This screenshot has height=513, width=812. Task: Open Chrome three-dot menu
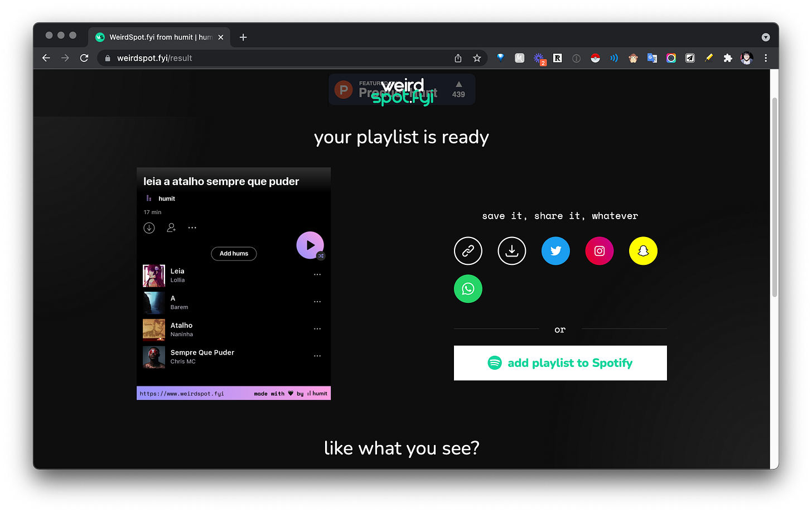(x=766, y=58)
